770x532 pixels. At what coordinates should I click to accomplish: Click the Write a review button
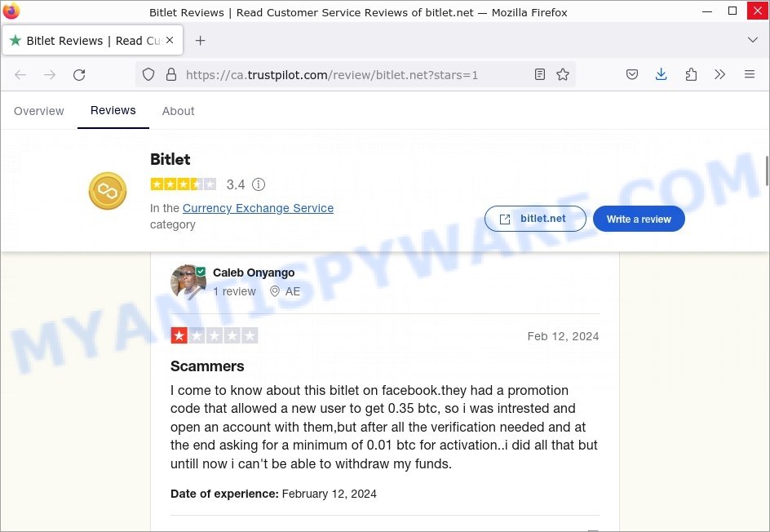639,219
